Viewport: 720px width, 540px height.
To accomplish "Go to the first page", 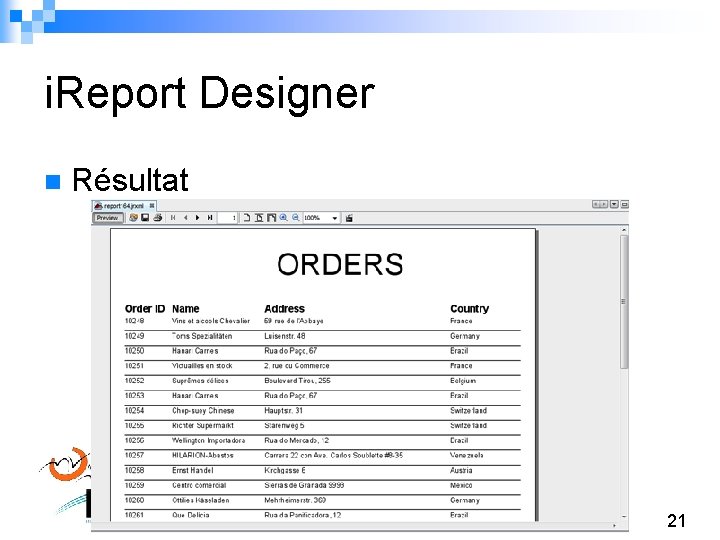I will [173, 218].
